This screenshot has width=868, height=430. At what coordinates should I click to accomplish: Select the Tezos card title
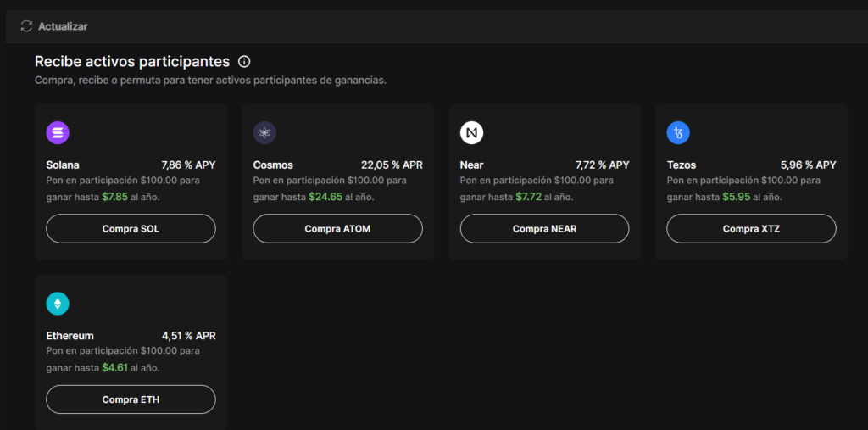682,165
